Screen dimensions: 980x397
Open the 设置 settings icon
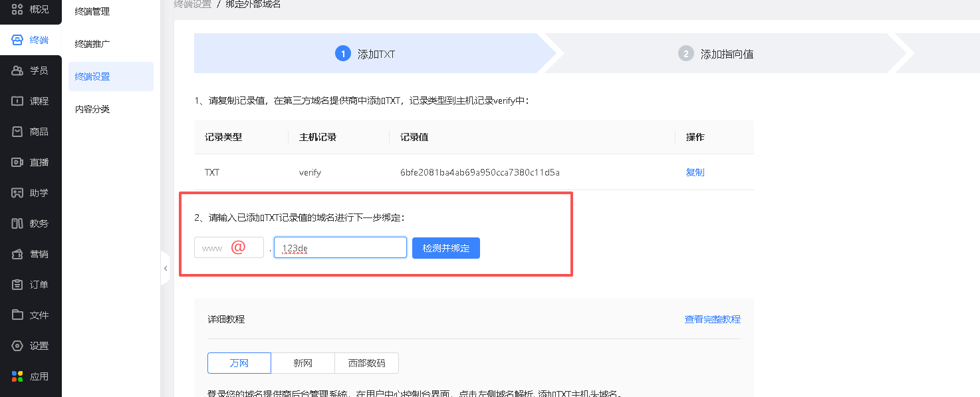18,346
